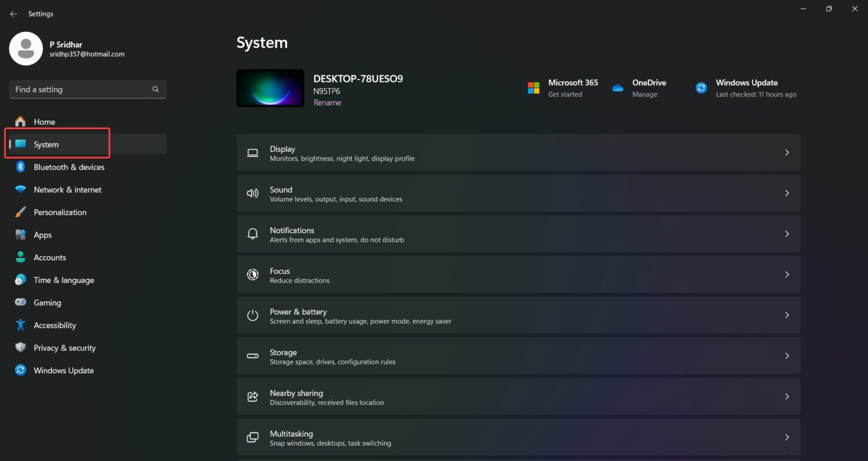Open the Display settings icon
868x461 pixels.
[x=253, y=153]
